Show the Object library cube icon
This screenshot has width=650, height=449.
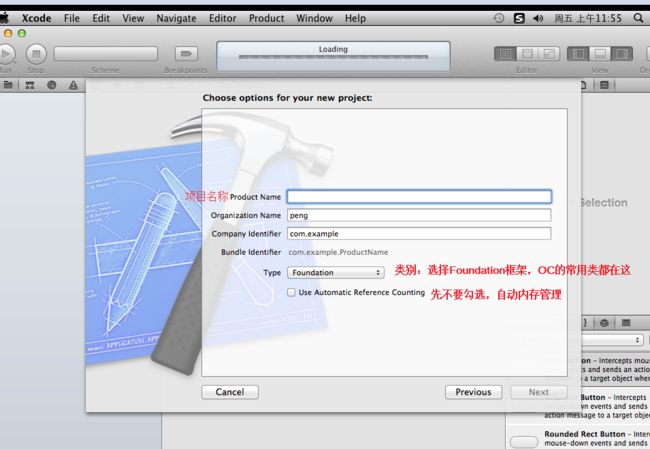coord(604,323)
